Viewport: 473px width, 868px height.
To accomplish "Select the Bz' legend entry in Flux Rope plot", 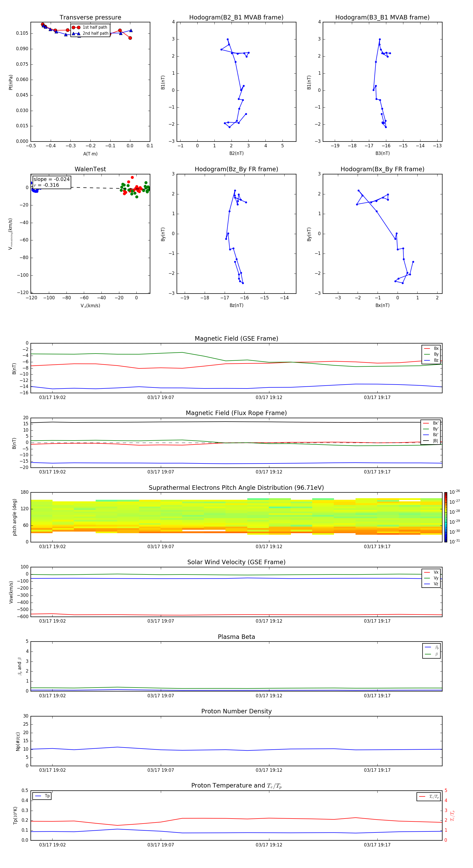I will [431, 435].
